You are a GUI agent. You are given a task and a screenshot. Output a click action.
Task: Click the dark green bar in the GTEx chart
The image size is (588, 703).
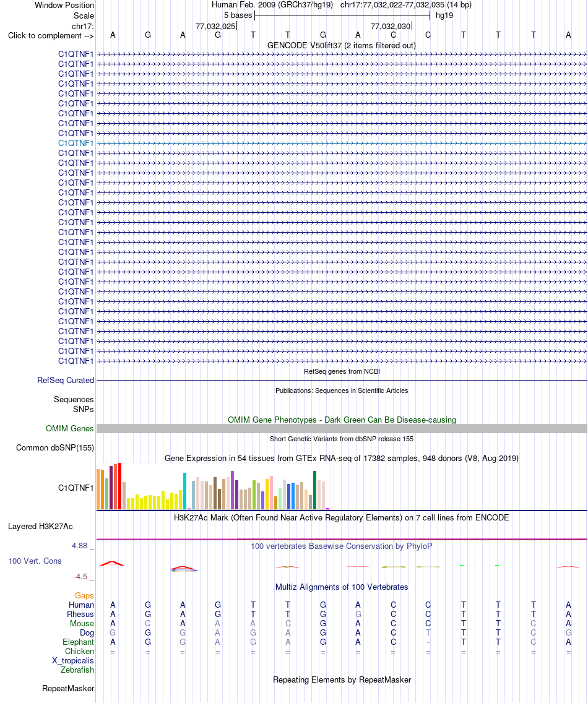point(315,490)
